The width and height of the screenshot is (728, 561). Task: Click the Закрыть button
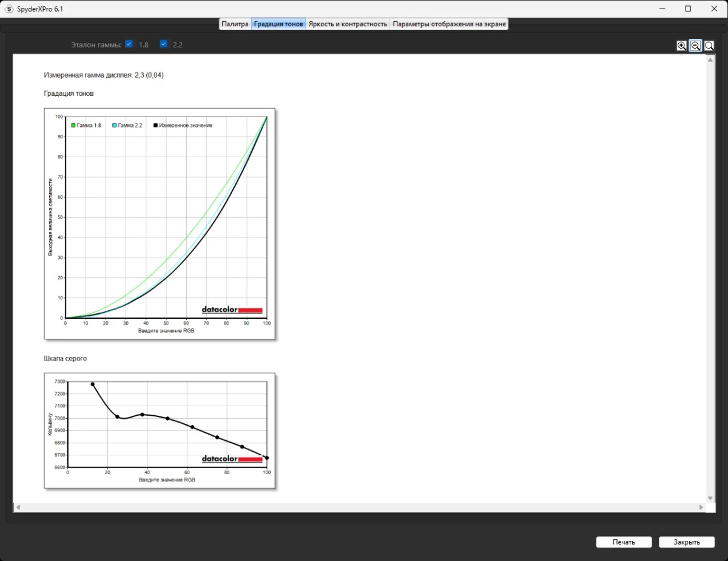pos(687,542)
